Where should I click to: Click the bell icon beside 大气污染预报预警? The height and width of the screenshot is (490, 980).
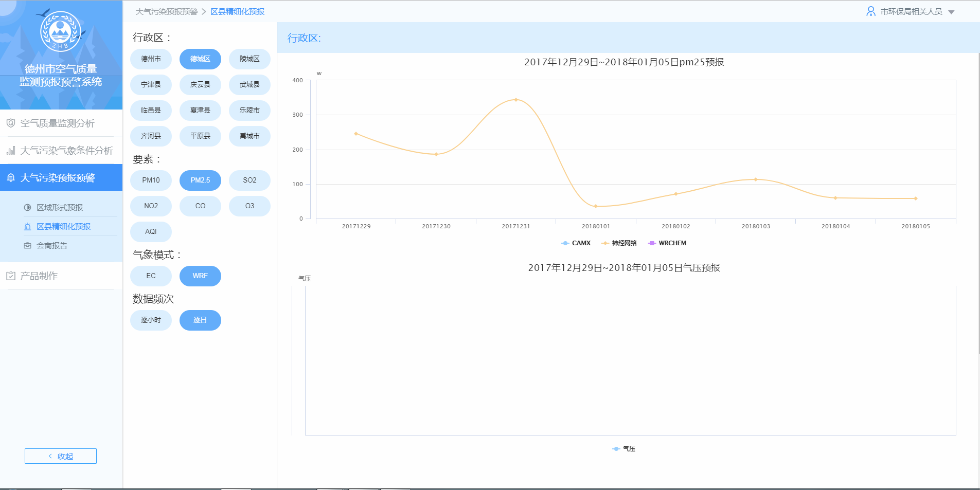click(11, 178)
